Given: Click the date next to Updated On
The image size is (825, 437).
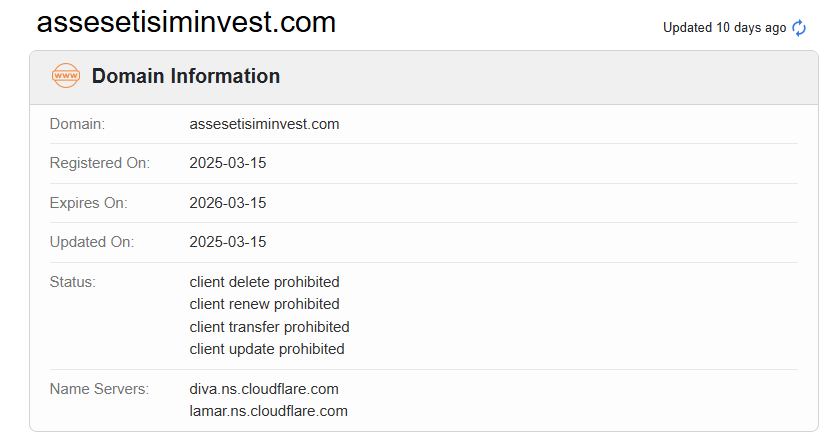Looking at the screenshot, I should pyautogui.click(x=228, y=242).
